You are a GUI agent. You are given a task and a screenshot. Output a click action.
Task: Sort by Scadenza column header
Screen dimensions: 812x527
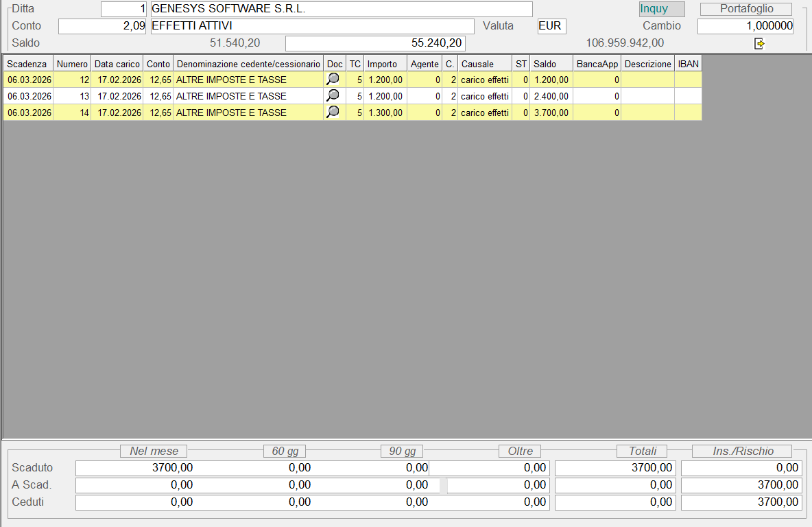28,64
